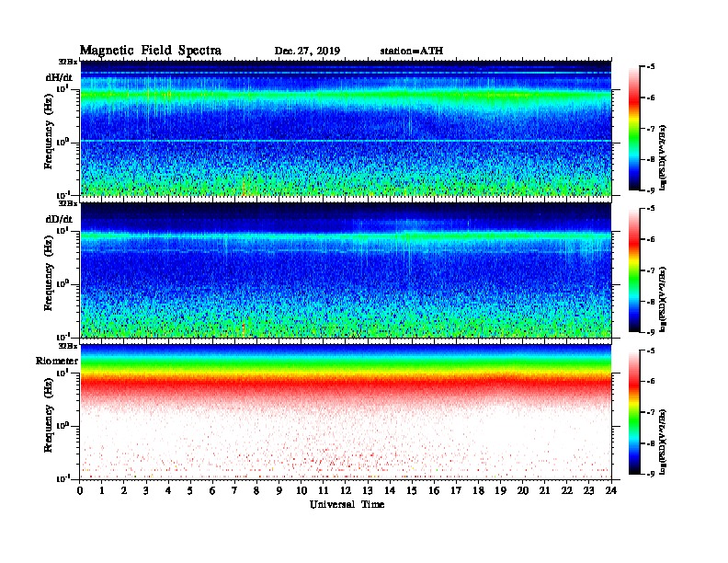Click '-7' on the dD/dt color bar scale

pyautogui.click(x=651, y=270)
